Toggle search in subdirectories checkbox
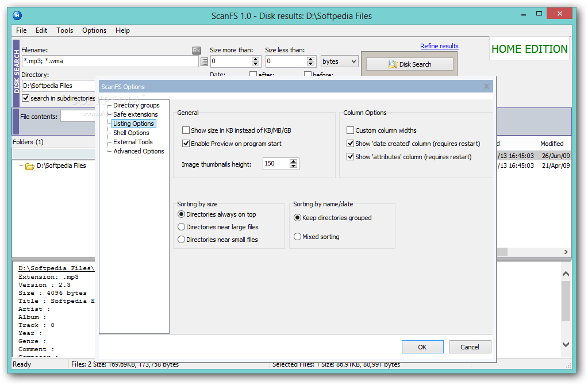 tap(25, 98)
